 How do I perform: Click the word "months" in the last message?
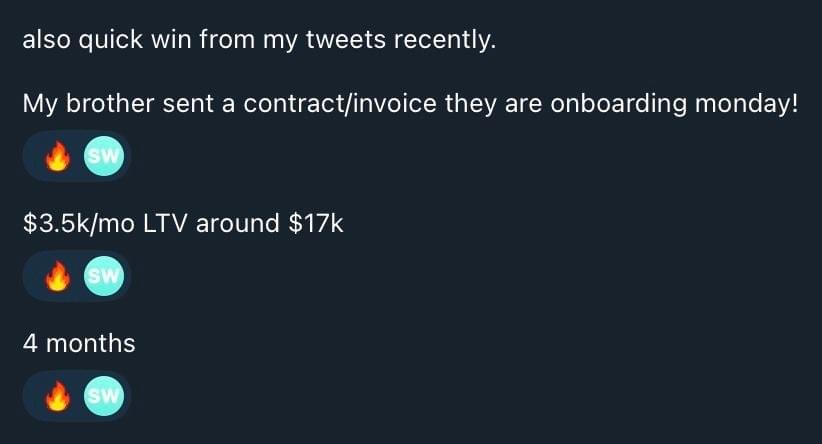90,344
